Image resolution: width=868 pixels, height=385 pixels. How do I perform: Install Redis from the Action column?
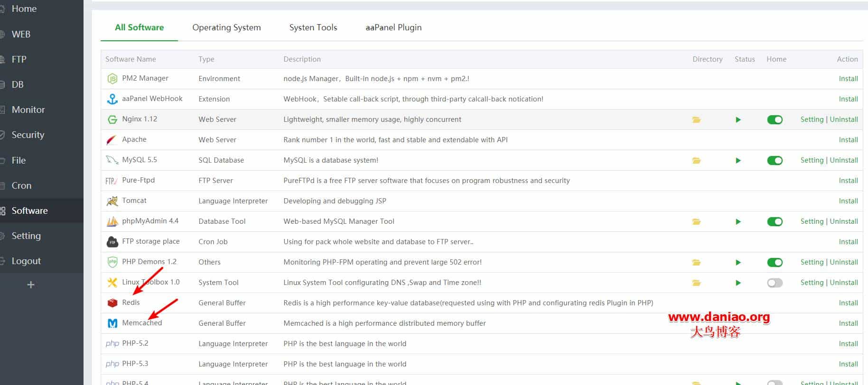pyautogui.click(x=848, y=303)
